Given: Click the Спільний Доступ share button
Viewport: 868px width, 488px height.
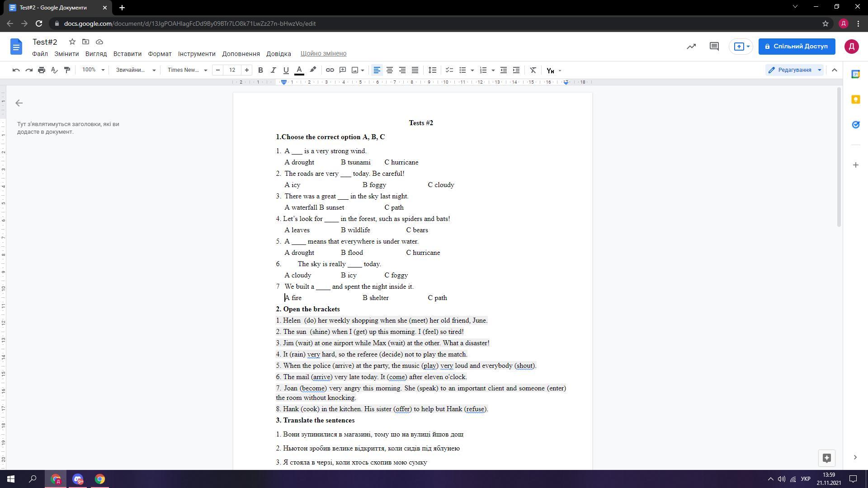Looking at the screenshot, I should [x=796, y=47].
